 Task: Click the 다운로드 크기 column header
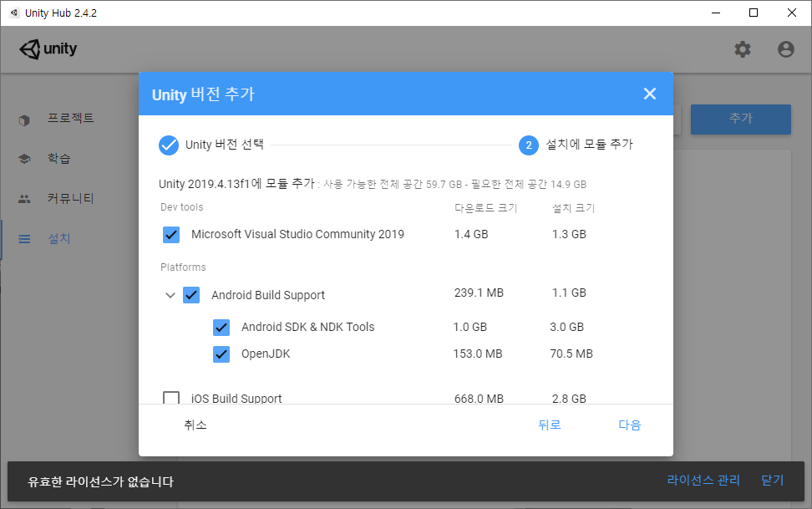pos(485,208)
